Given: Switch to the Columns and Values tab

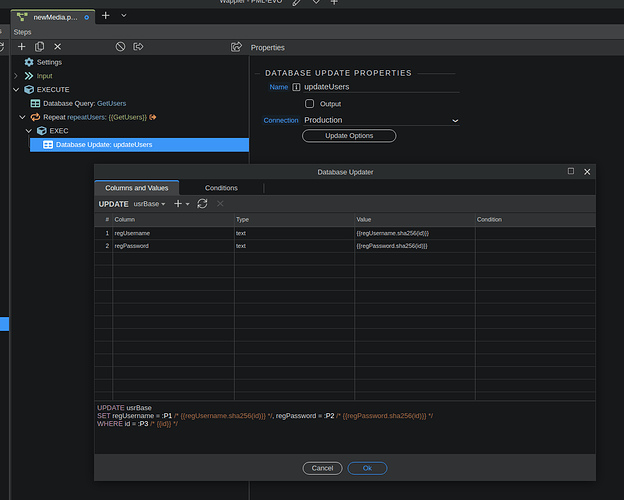Looking at the screenshot, I should pyautogui.click(x=136, y=188).
